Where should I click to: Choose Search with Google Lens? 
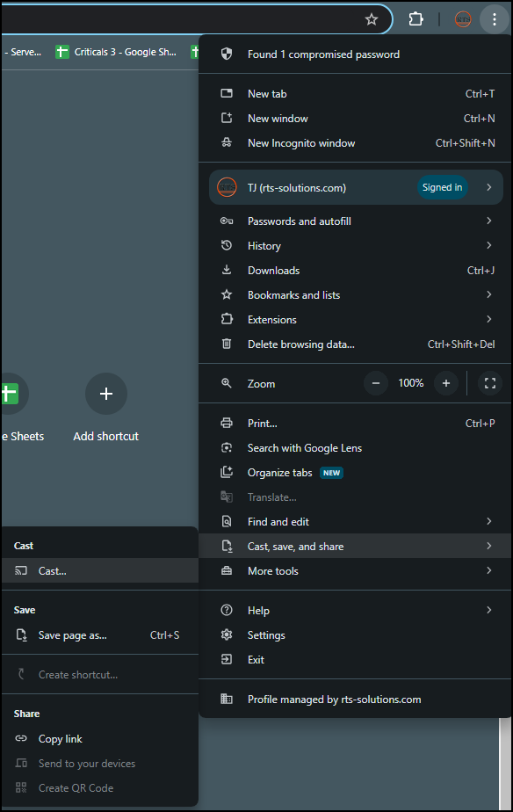355,448
